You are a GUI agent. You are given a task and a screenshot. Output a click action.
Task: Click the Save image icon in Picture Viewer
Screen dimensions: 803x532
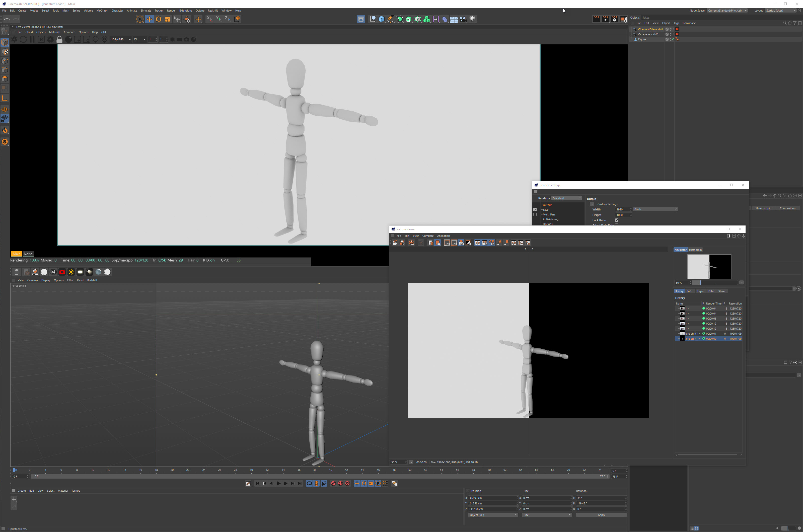[402, 243]
